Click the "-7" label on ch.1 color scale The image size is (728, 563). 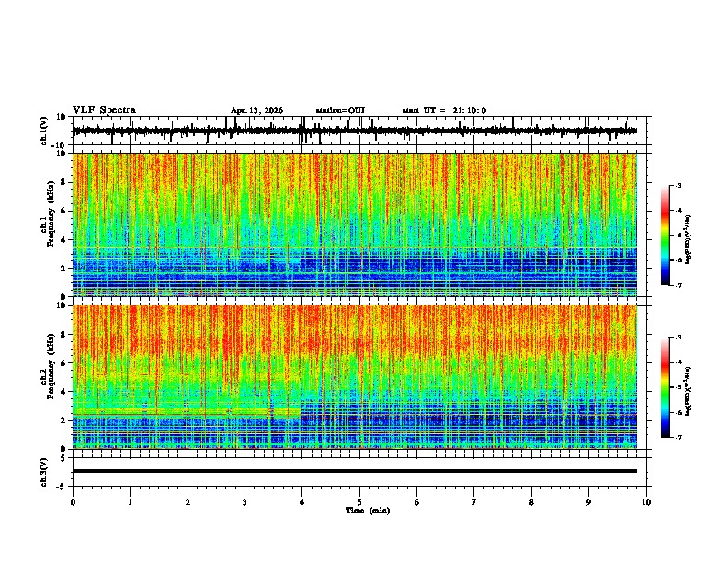pyautogui.click(x=677, y=285)
